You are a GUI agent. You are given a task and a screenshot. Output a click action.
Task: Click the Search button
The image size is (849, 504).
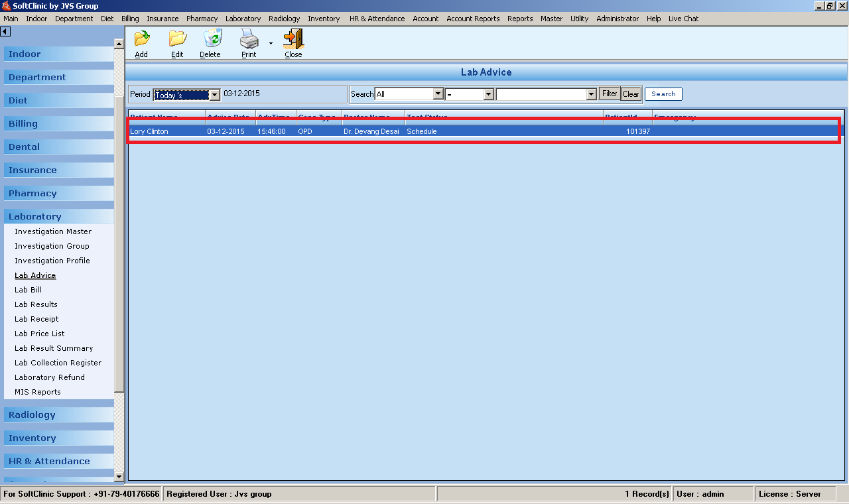click(663, 94)
